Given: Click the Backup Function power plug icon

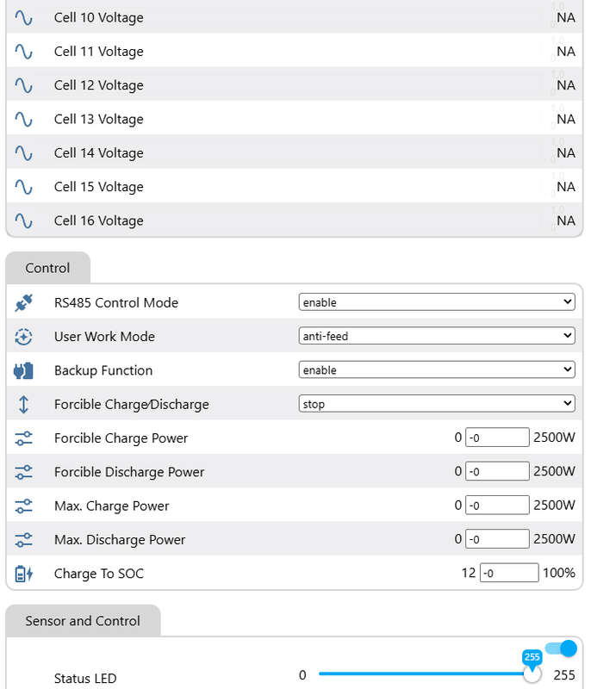Looking at the screenshot, I should 23,370.
